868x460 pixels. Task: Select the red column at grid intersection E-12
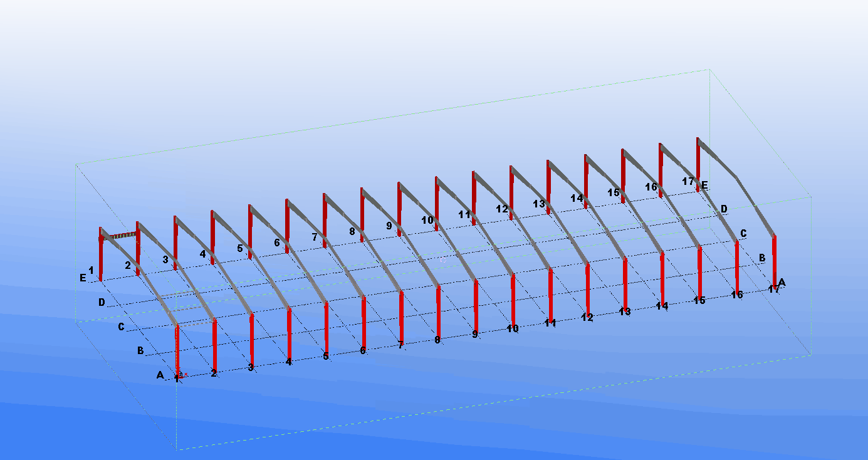tap(511, 193)
